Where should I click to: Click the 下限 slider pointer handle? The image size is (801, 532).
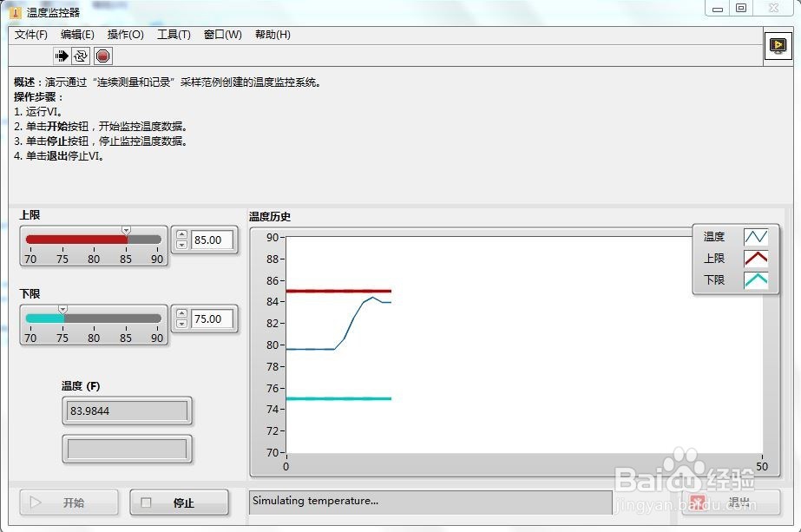[62, 309]
